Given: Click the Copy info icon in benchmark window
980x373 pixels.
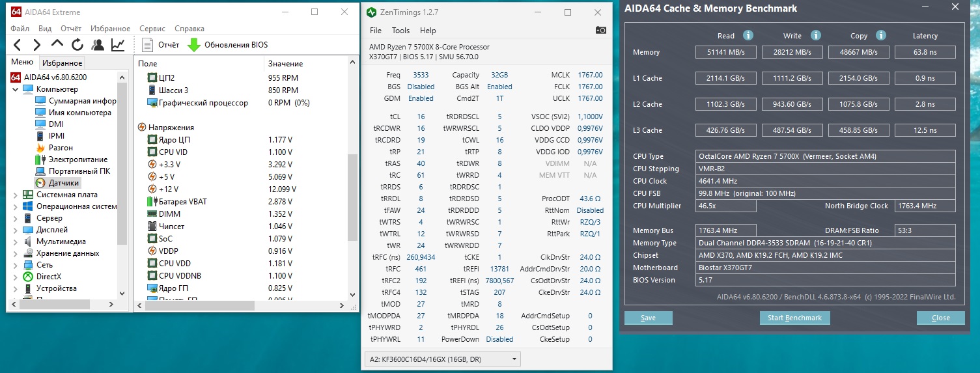Looking at the screenshot, I should click(881, 36).
